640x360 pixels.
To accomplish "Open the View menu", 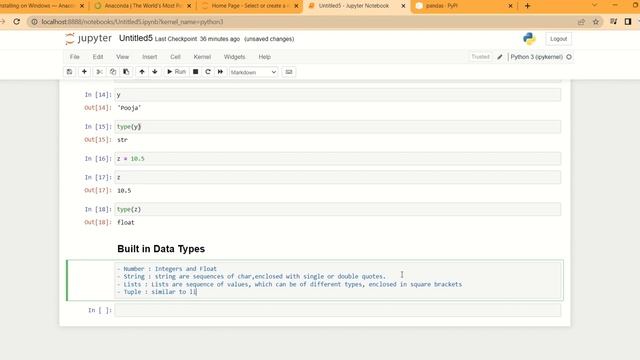I will pos(122,57).
